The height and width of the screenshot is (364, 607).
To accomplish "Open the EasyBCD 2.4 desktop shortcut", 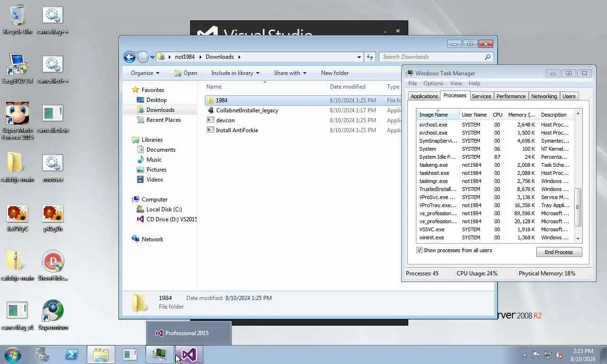I will pos(18,68).
